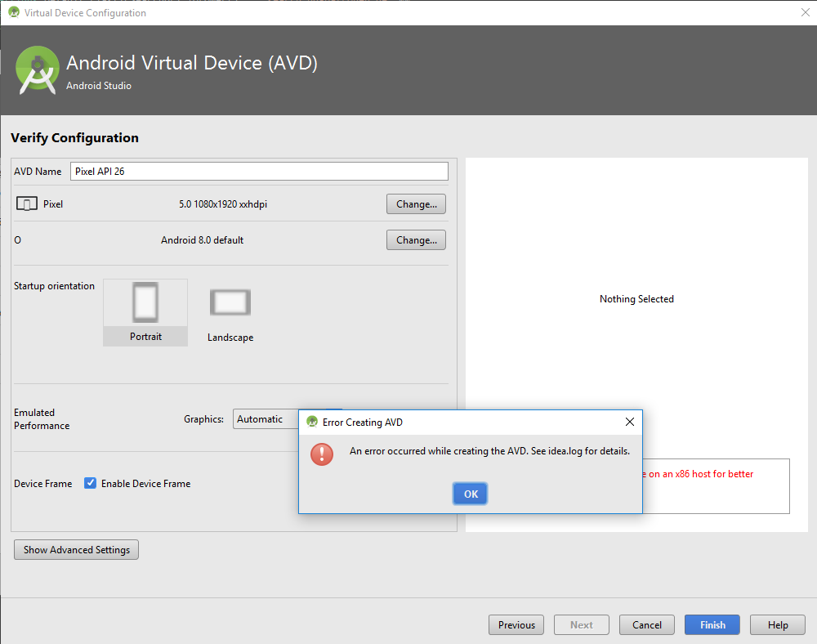Viewport: 817px width, 644px height.
Task: Click the 'Nothing Selected' text
Action: pos(636,299)
